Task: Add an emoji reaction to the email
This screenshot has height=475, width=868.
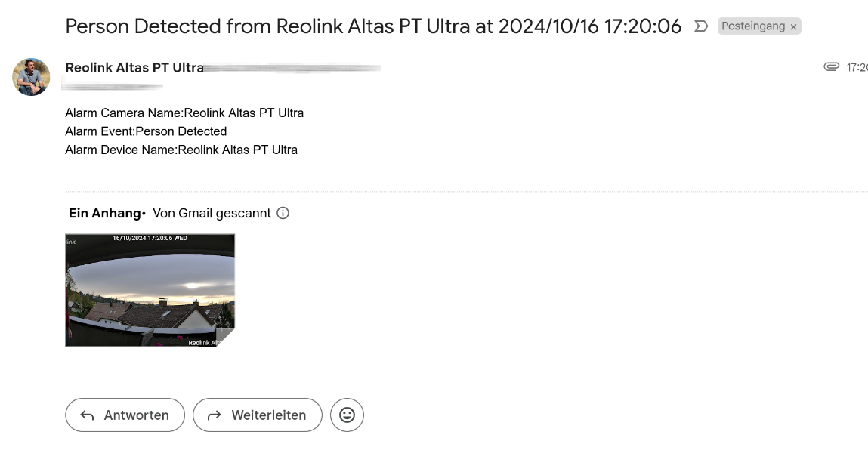Action: click(x=347, y=415)
